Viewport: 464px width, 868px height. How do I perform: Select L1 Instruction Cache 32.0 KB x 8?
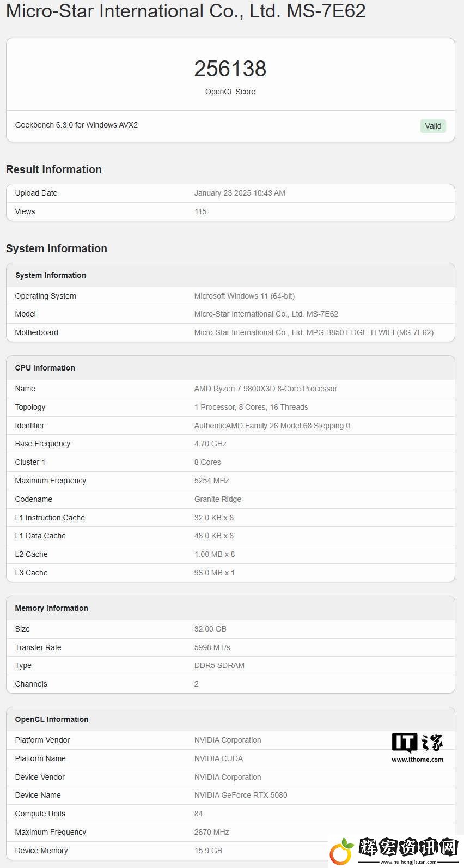[214, 518]
